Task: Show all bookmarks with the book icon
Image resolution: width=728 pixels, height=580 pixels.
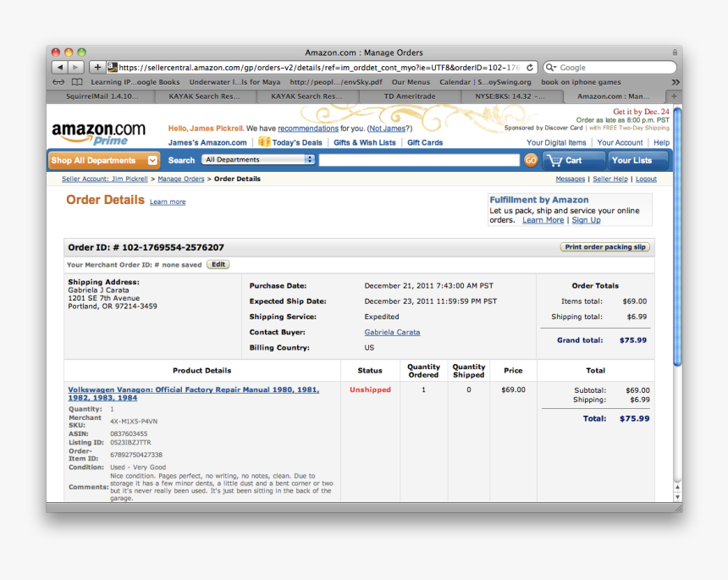Action: (77, 82)
